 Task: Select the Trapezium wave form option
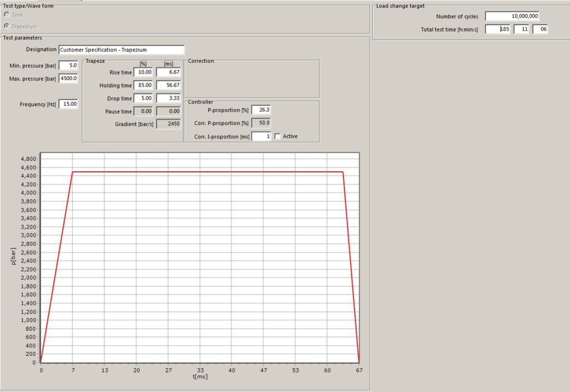point(6,25)
